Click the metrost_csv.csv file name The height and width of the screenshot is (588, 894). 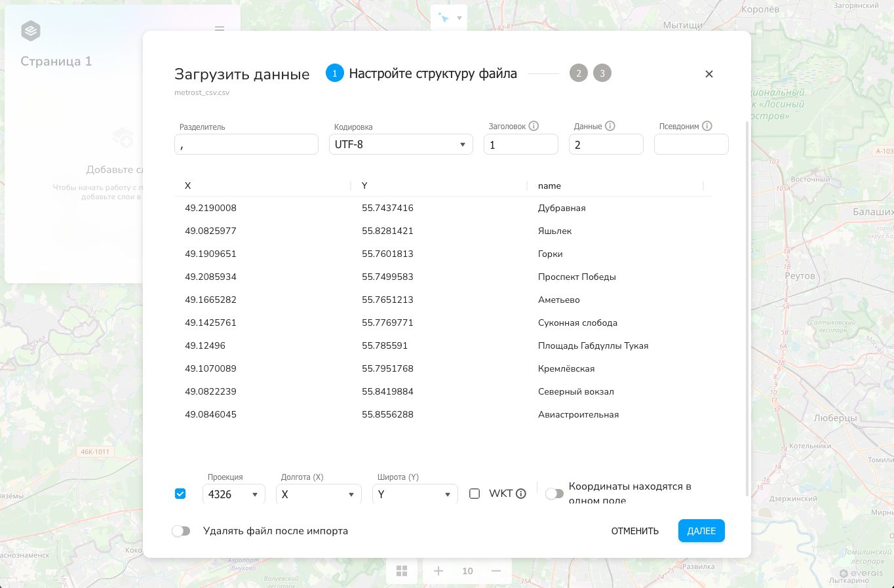(202, 92)
